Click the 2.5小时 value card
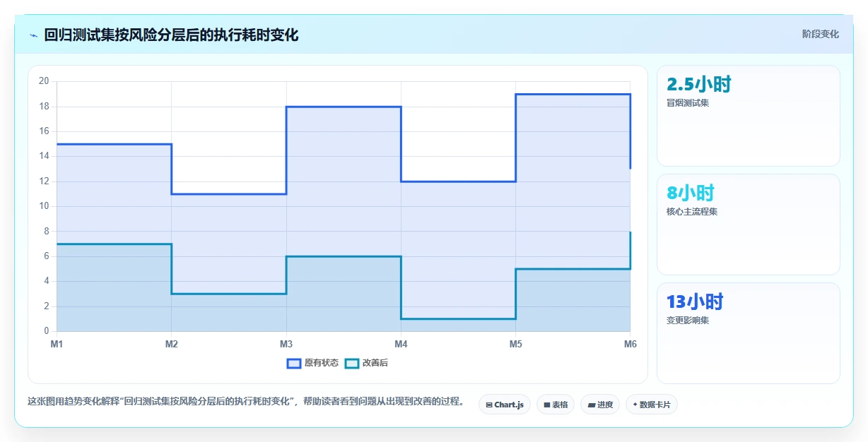 coord(749,116)
